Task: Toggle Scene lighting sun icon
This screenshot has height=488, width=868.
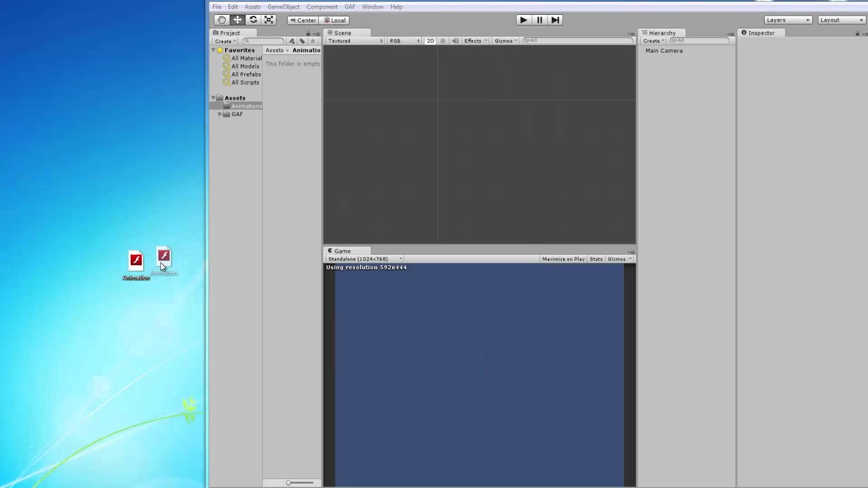Action: coord(443,41)
